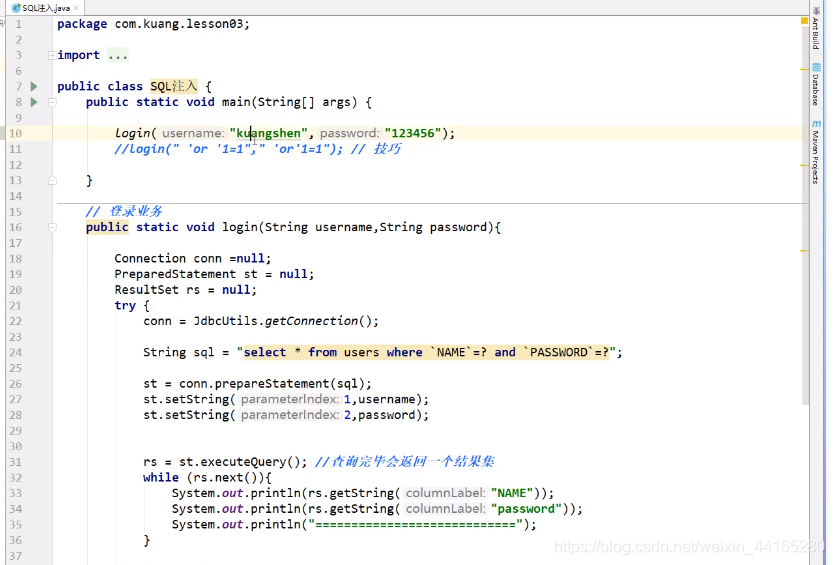
Task: Click the "password" columnLabel string
Action: click(x=526, y=509)
